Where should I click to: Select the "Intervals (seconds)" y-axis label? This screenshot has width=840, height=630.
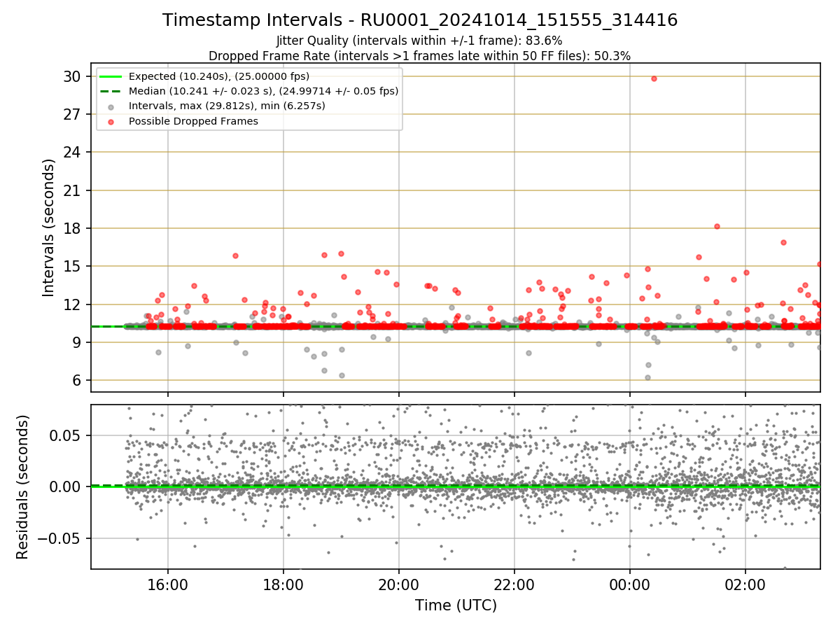(48, 227)
